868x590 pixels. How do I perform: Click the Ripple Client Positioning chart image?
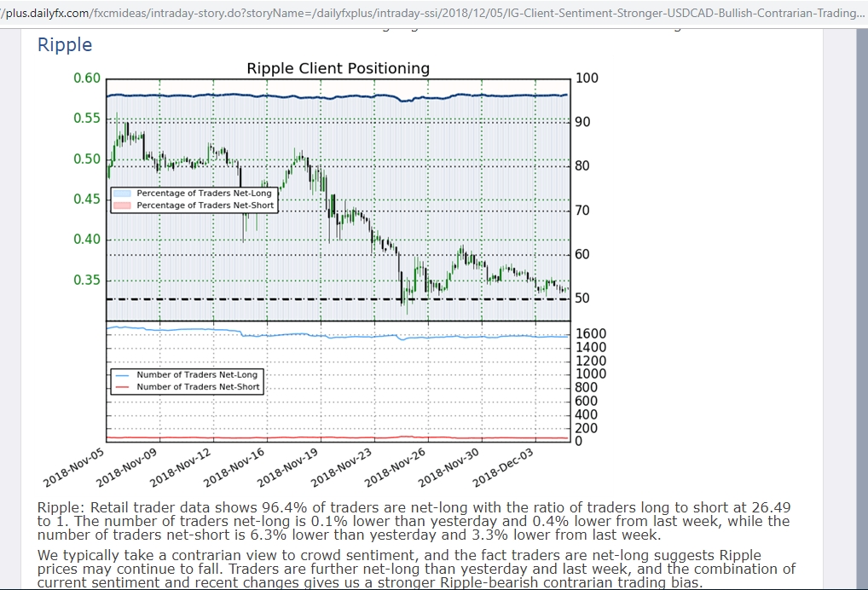pyautogui.click(x=326, y=274)
